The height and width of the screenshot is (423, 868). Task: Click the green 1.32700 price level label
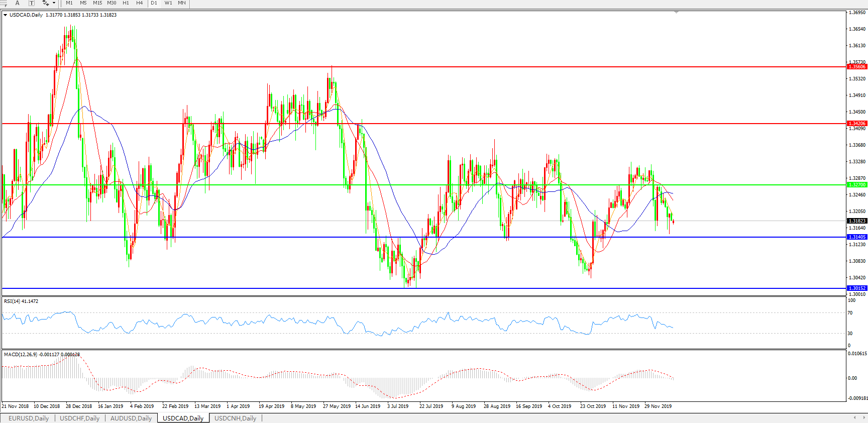tap(857, 185)
